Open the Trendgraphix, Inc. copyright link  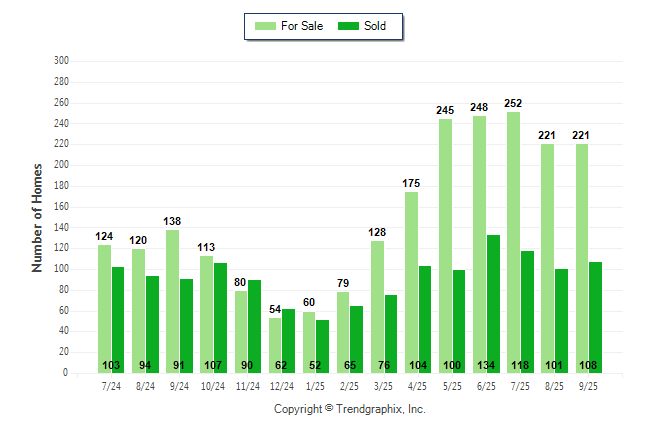(x=349, y=409)
